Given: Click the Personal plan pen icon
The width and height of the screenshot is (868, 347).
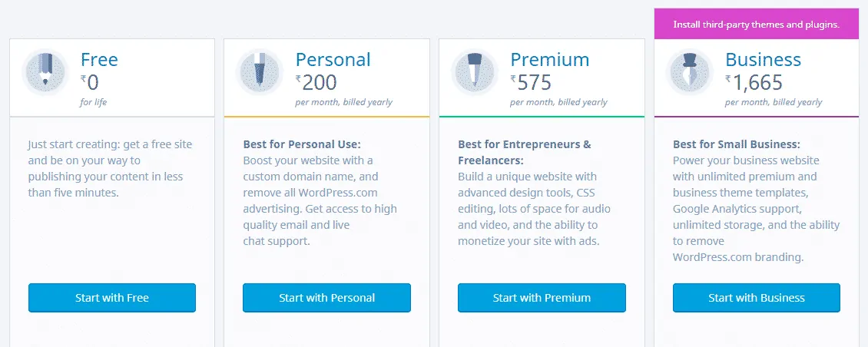Looking at the screenshot, I should pos(260,72).
